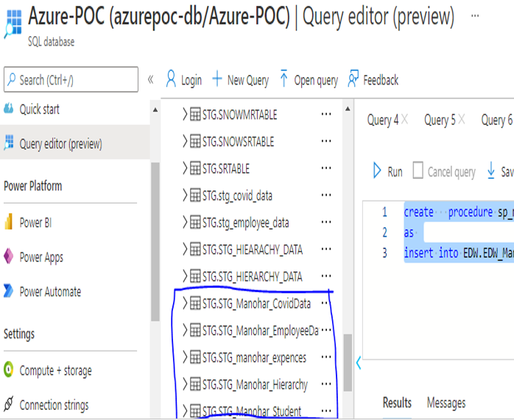
Task: Open more options for STG.SNOWMRTABLE
Action: pos(326,114)
